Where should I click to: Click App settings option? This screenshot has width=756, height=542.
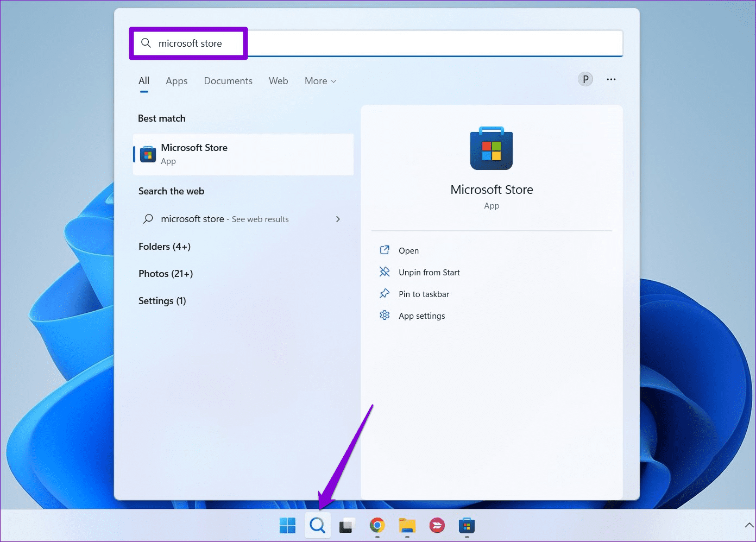pos(421,316)
